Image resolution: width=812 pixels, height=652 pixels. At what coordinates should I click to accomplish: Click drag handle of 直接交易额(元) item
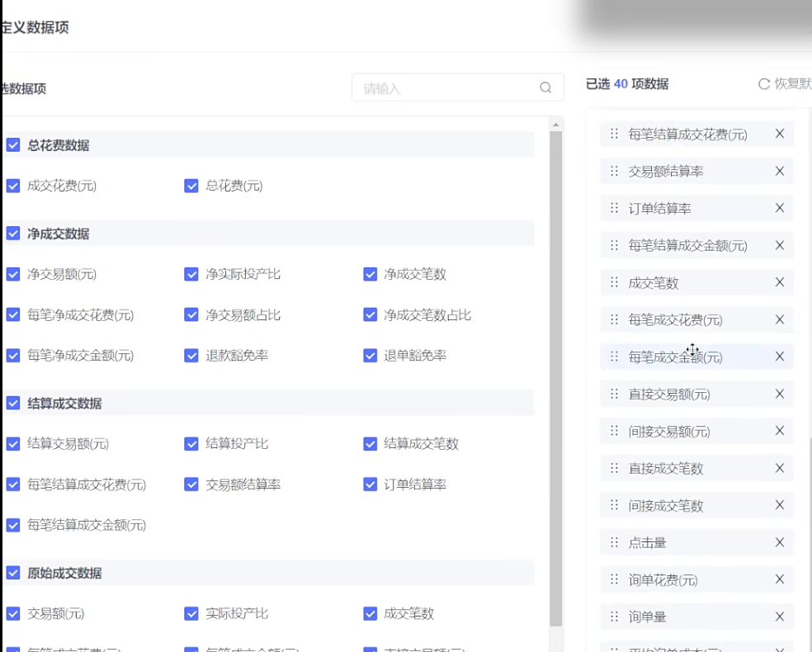[614, 394]
